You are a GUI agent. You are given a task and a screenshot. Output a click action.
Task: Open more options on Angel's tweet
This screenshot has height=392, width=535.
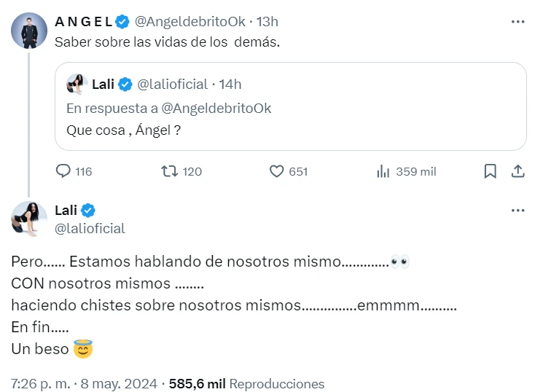(x=518, y=22)
